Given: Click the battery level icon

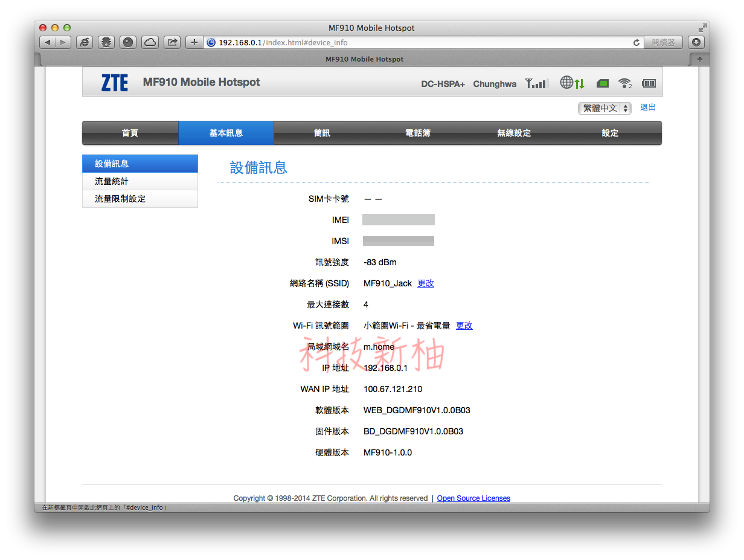Looking at the screenshot, I should (x=649, y=83).
